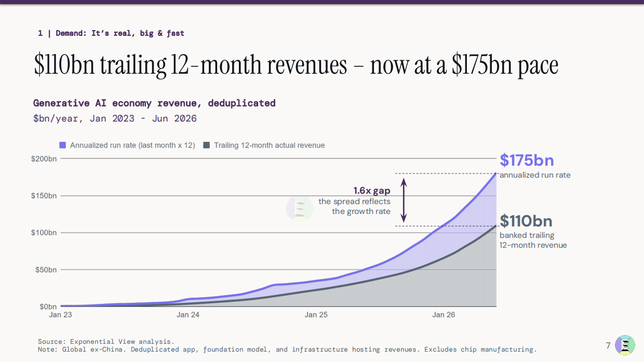Click the Jan 26 axis tick label
This screenshot has width=644, height=362.
coord(444,315)
